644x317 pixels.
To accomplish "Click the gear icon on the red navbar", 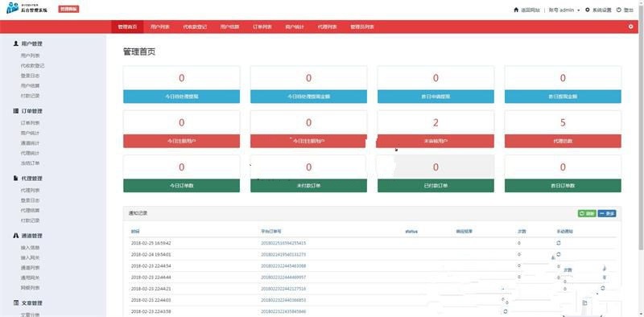I will click(x=631, y=27).
